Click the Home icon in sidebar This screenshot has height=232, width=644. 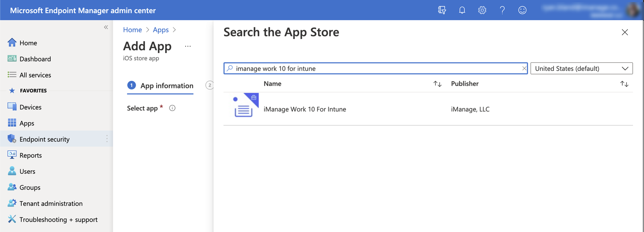click(x=12, y=43)
